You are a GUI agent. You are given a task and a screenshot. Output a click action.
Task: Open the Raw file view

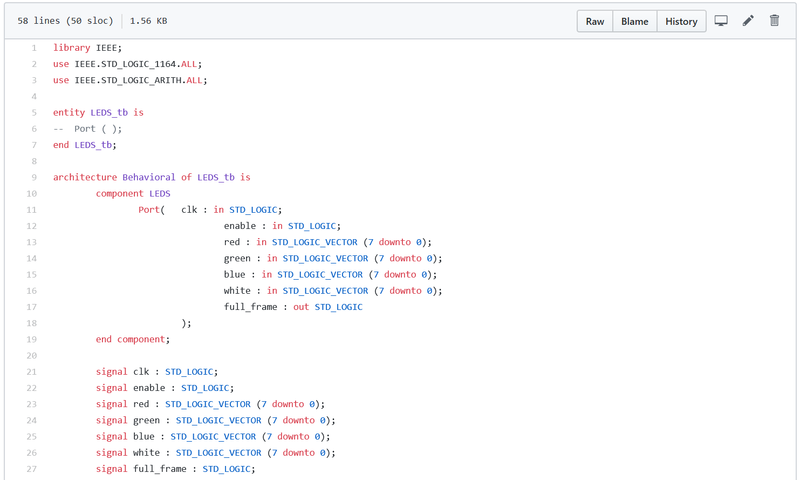pyautogui.click(x=595, y=21)
